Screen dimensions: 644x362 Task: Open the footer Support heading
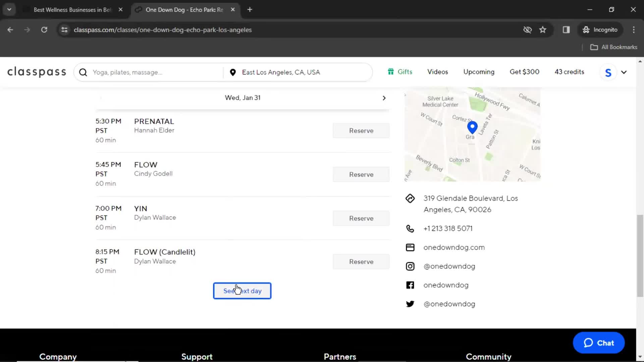197,357
